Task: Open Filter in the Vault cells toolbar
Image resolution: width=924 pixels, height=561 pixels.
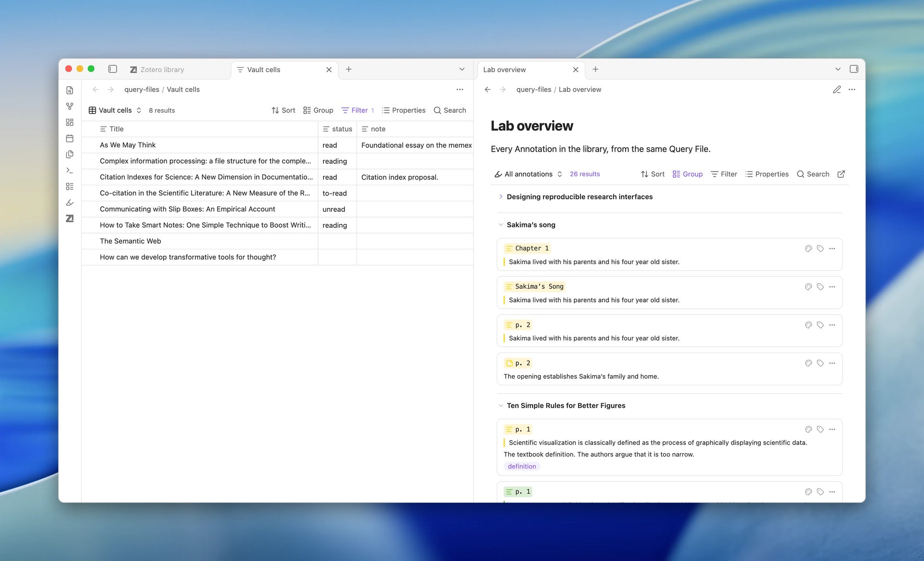Action: click(358, 110)
